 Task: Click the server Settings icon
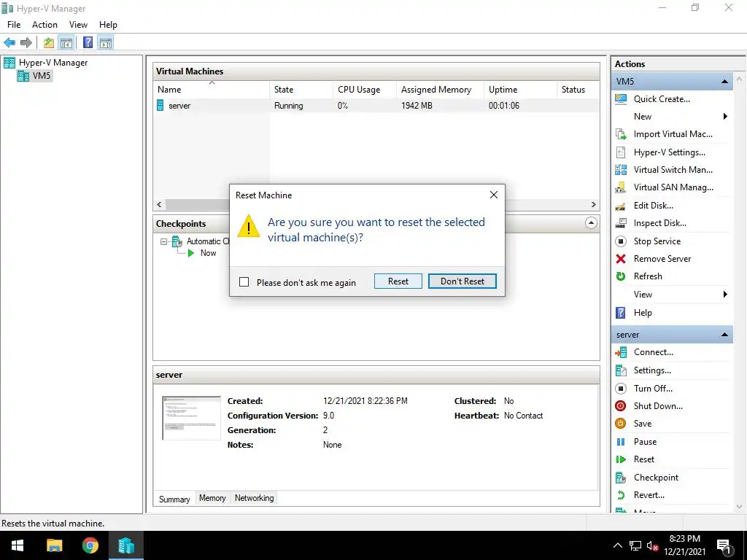(x=621, y=370)
